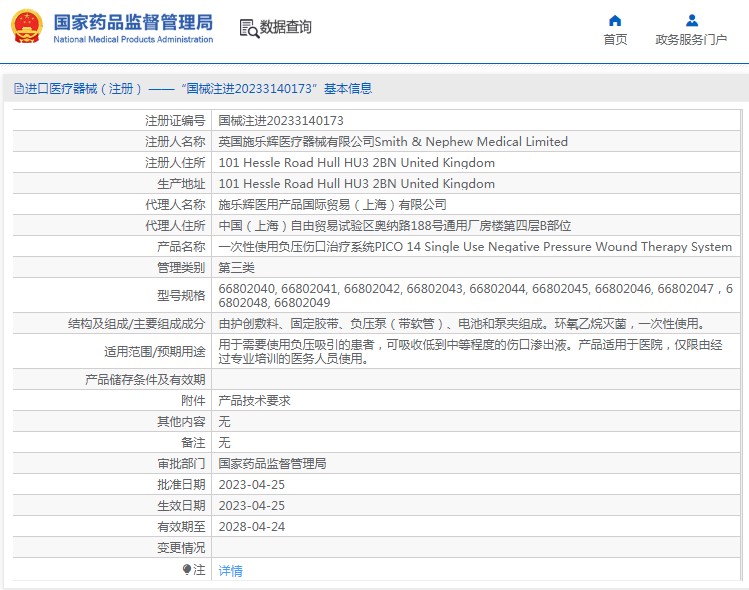
Task: Click the 生效日期 row label
Action: [x=181, y=505]
